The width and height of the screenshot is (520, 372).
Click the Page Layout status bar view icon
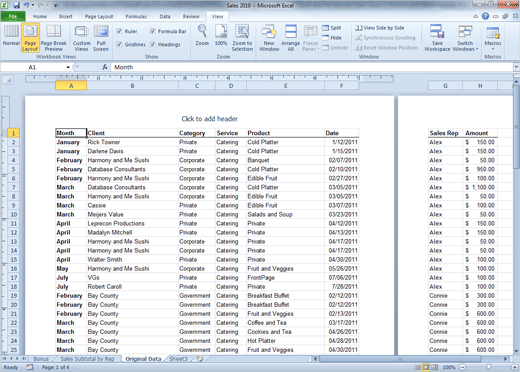(426, 367)
